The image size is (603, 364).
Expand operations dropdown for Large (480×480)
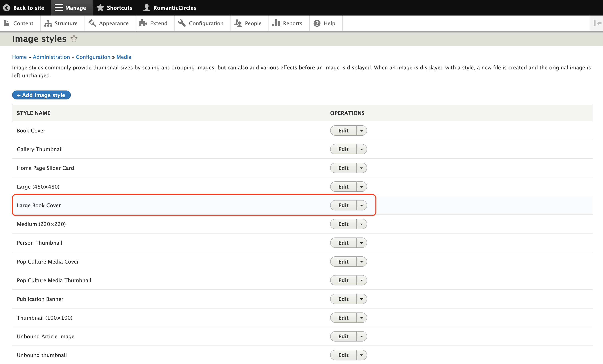[361, 187]
